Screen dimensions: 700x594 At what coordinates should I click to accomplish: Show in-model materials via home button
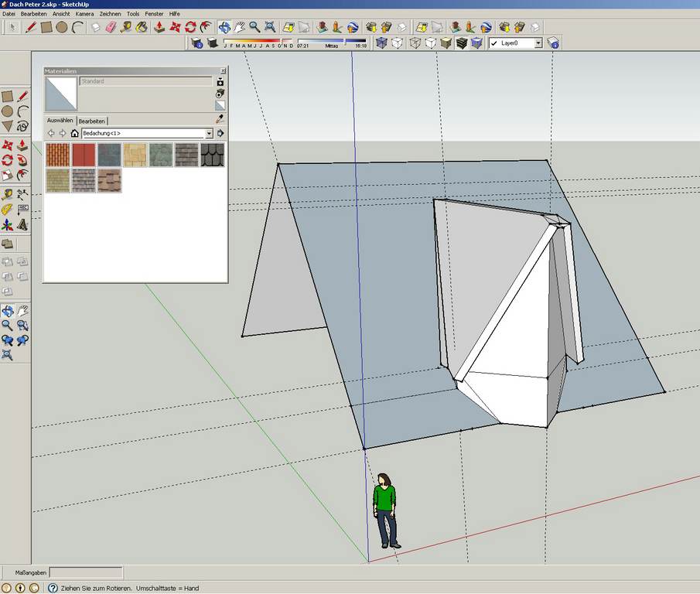74,134
